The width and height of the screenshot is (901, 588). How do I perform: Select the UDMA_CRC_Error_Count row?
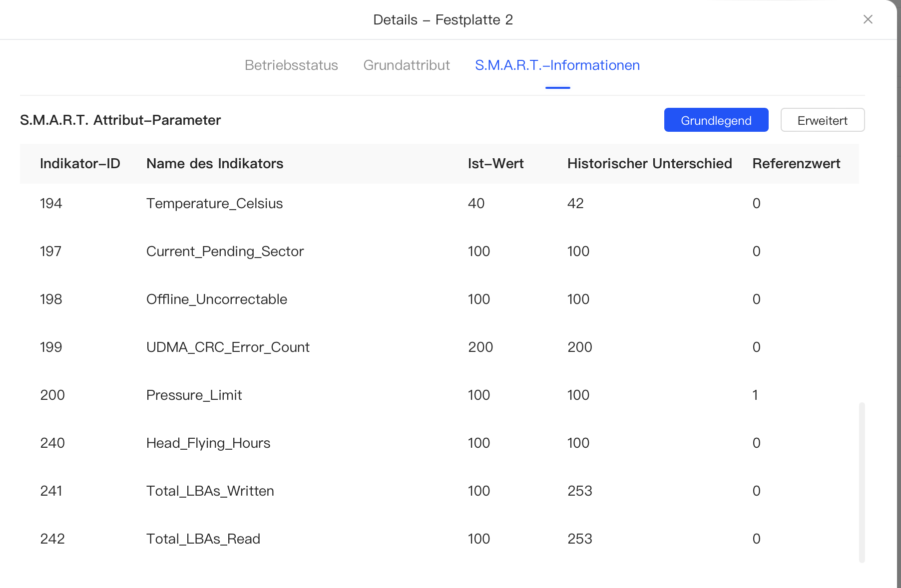tap(228, 347)
